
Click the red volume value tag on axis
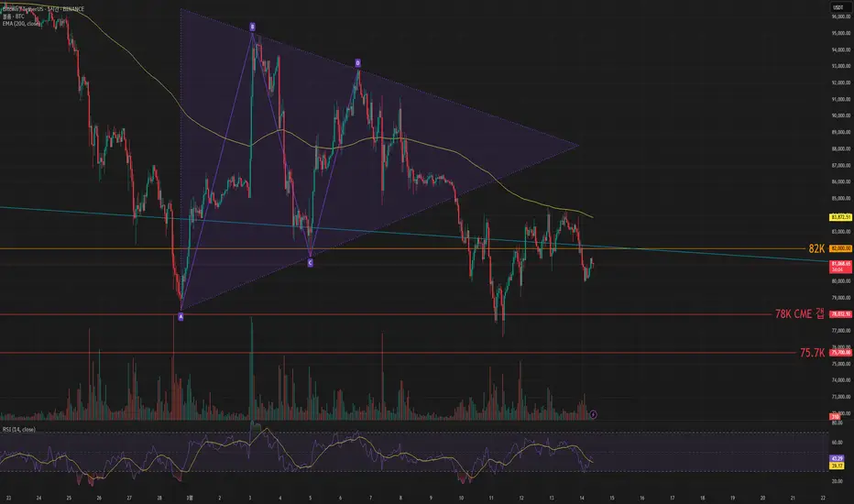point(835,417)
